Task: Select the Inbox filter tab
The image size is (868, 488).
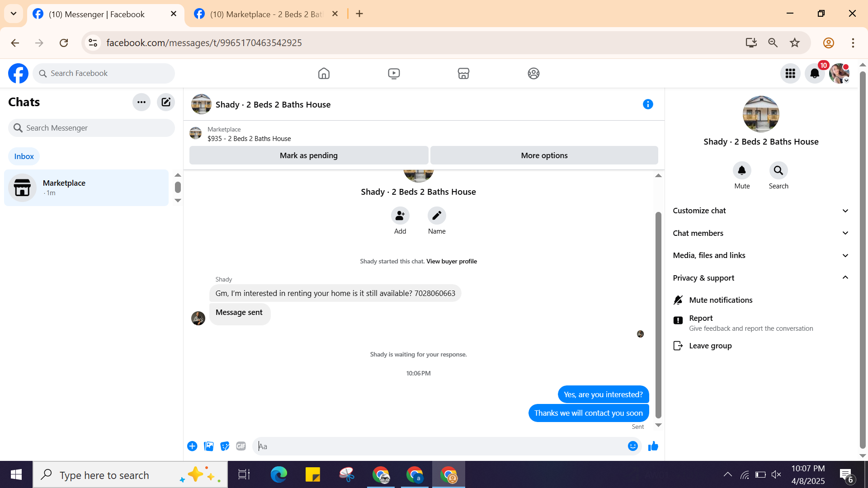Action: coord(24,156)
